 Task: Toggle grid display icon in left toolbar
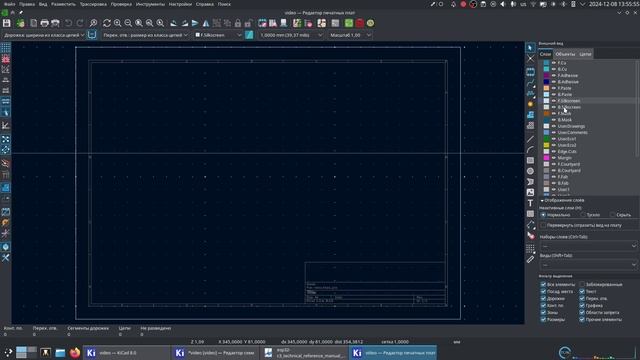point(6,48)
